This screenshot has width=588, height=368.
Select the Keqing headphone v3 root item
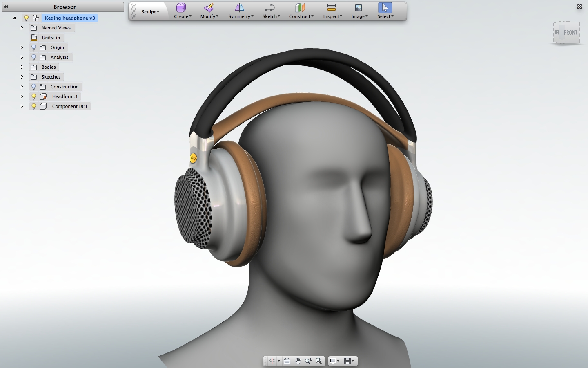tap(70, 18)
